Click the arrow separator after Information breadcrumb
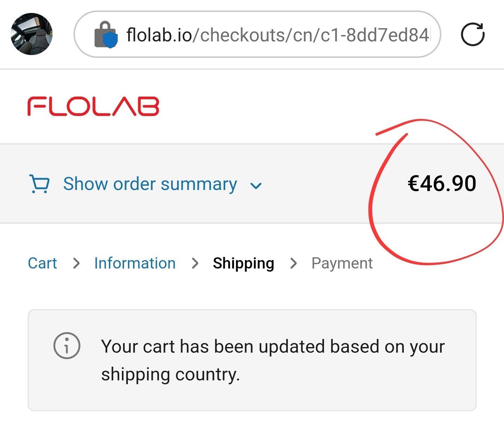This screenshot has width=504, height=428. coord(195,263)
